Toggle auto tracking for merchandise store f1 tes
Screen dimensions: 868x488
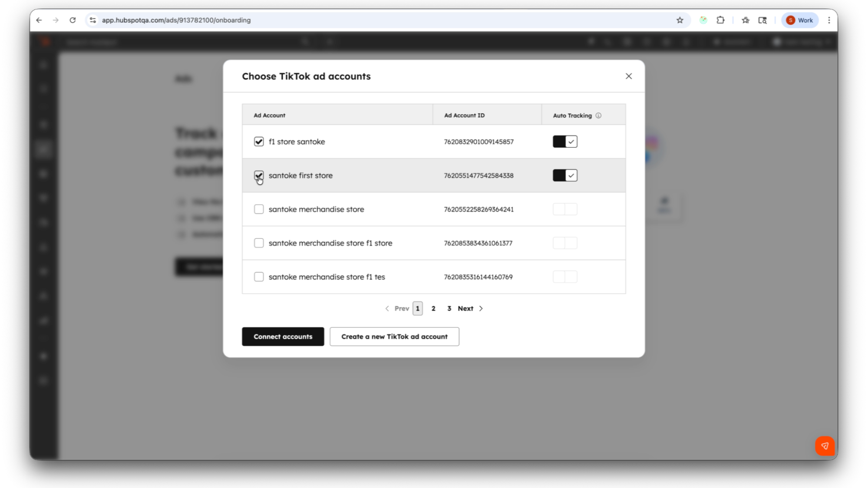click(565, 277)
